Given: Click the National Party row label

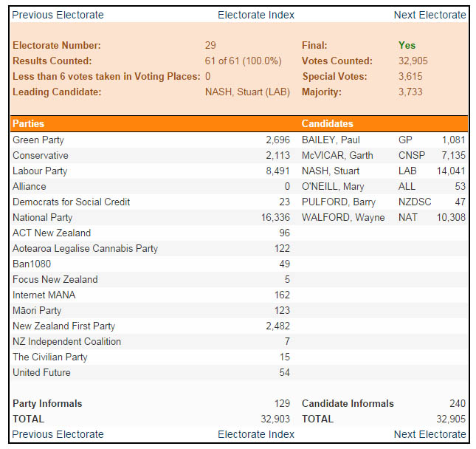Looking at the screenshot, I should [42, 217].
